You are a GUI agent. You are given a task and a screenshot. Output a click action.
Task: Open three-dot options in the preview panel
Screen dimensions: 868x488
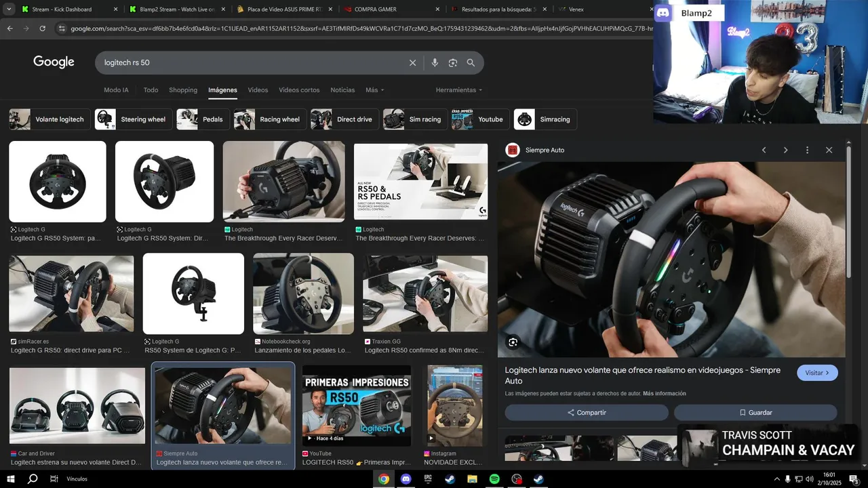click(x=807, y=150)
